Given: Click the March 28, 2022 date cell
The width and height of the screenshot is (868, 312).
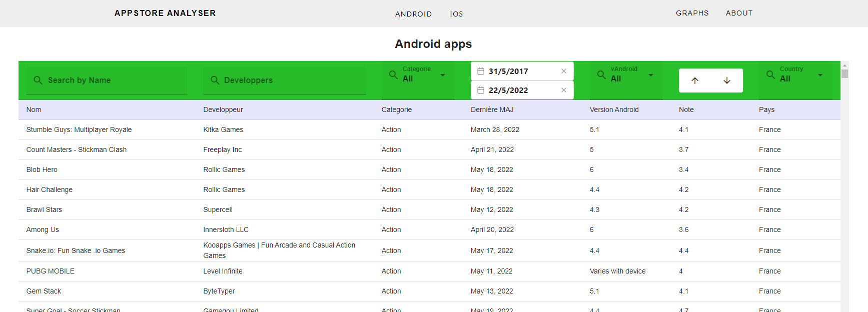Looking at the screenshot, I should click(495, 129).
